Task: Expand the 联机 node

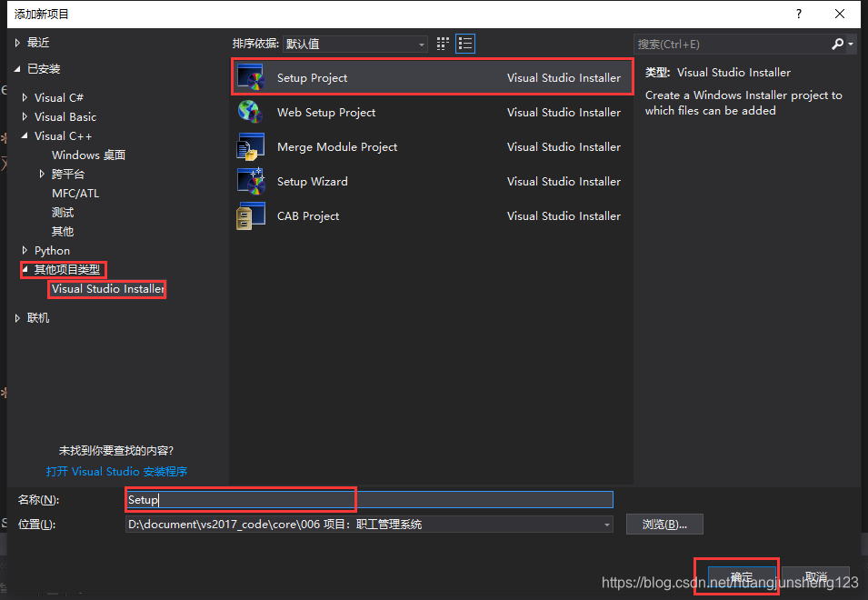Action: pyautogui.click(x=17, y=317)
